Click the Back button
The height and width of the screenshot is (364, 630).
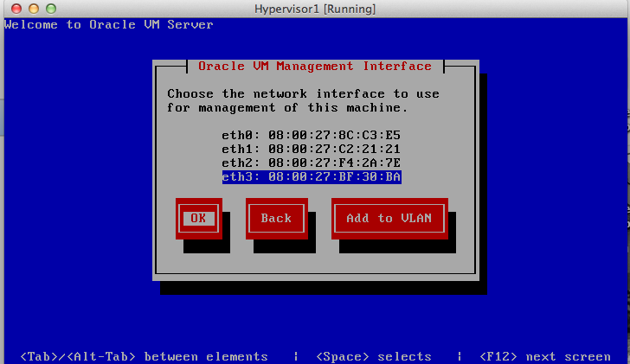(x=276, y=218)
